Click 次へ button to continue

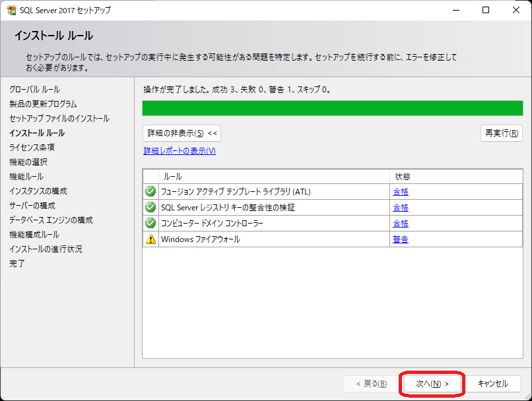point(432,383)
